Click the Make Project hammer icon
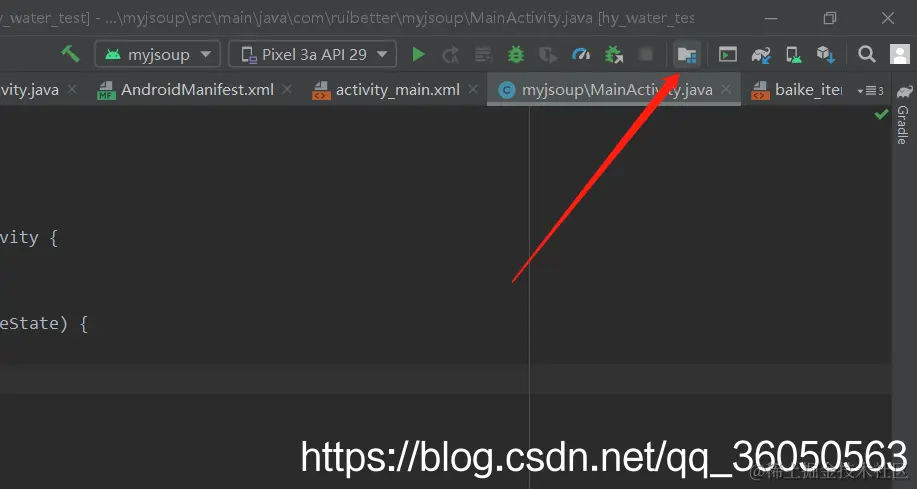 pyautogui.click(x=70, y=54)
